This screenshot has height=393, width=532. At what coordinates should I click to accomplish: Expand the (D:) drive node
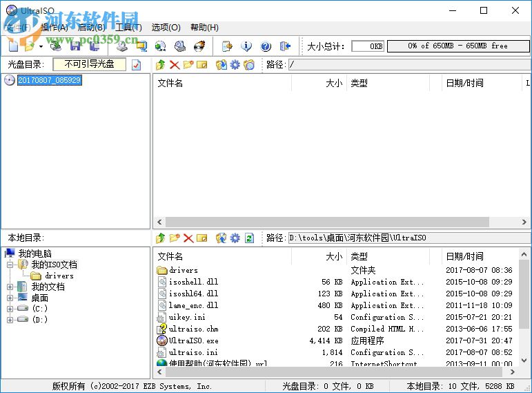point(10,320)
